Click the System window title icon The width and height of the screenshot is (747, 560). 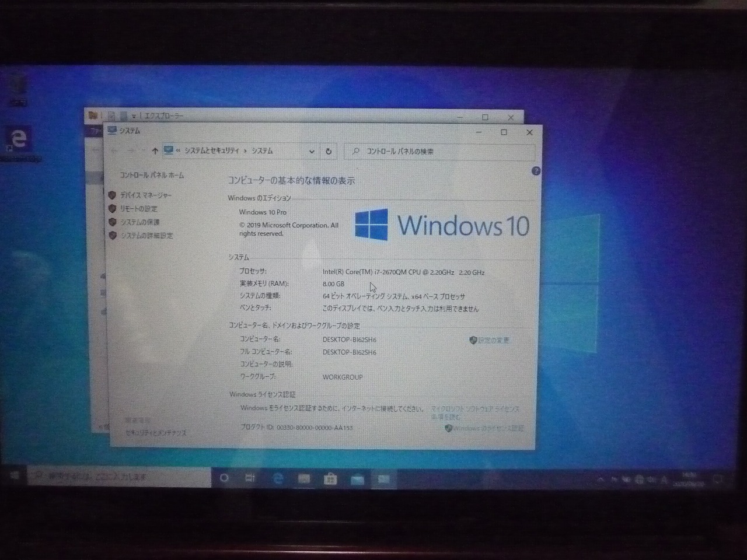pyautogui.click(x=112, y=131)
